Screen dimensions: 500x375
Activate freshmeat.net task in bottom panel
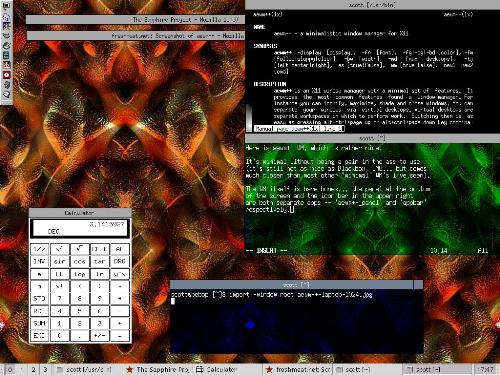[298, 369]
